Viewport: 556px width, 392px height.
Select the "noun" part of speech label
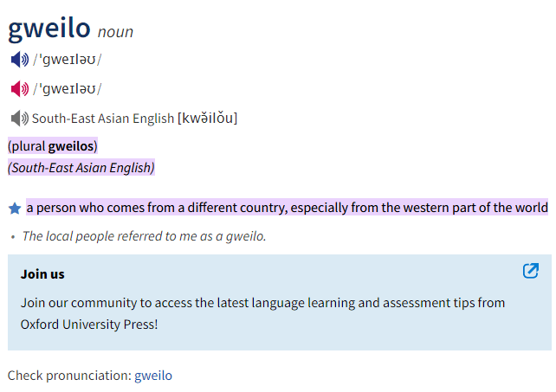(115, 32)
